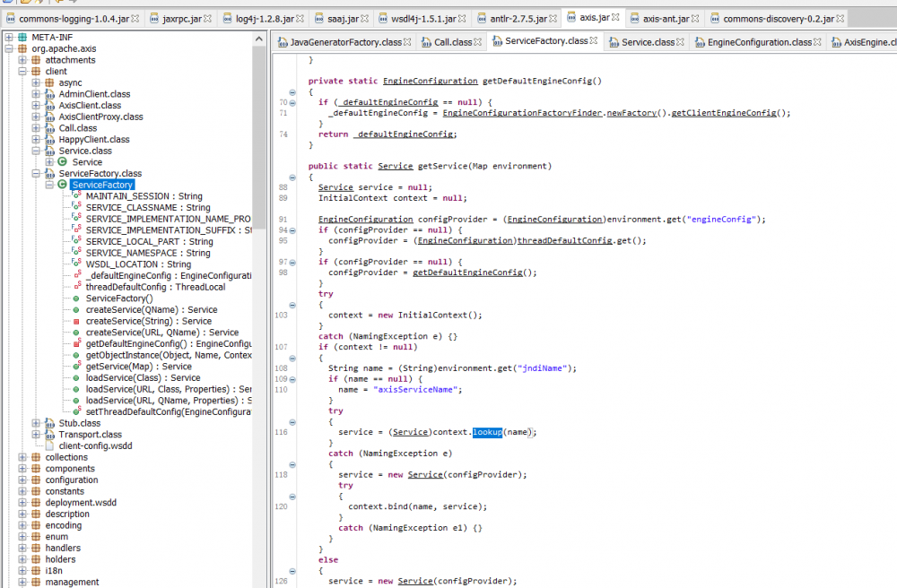
Task: Toggle the code fold marker at line 70
Action: [292, 102]
